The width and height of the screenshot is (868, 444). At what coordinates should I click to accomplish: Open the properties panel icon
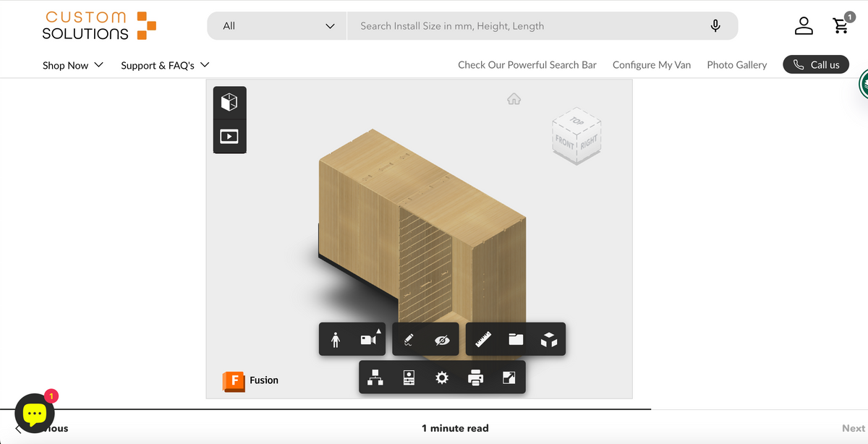pos(409,377)
